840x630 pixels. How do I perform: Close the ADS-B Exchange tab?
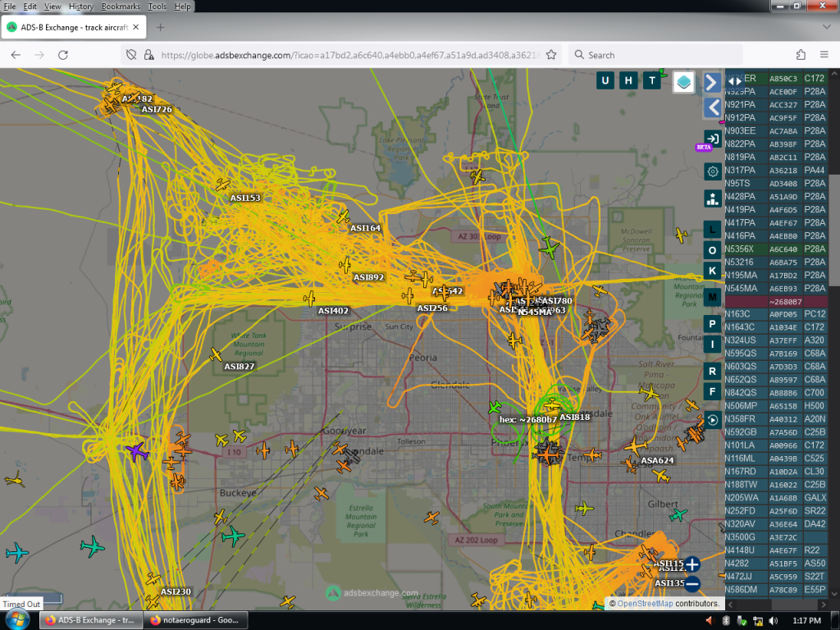[x=136, y=27]
